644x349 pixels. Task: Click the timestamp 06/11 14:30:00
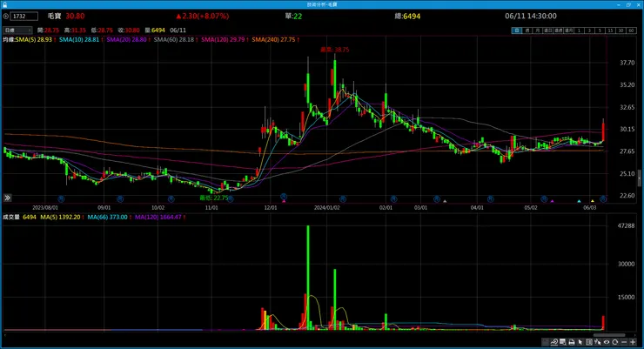[531, 16]
